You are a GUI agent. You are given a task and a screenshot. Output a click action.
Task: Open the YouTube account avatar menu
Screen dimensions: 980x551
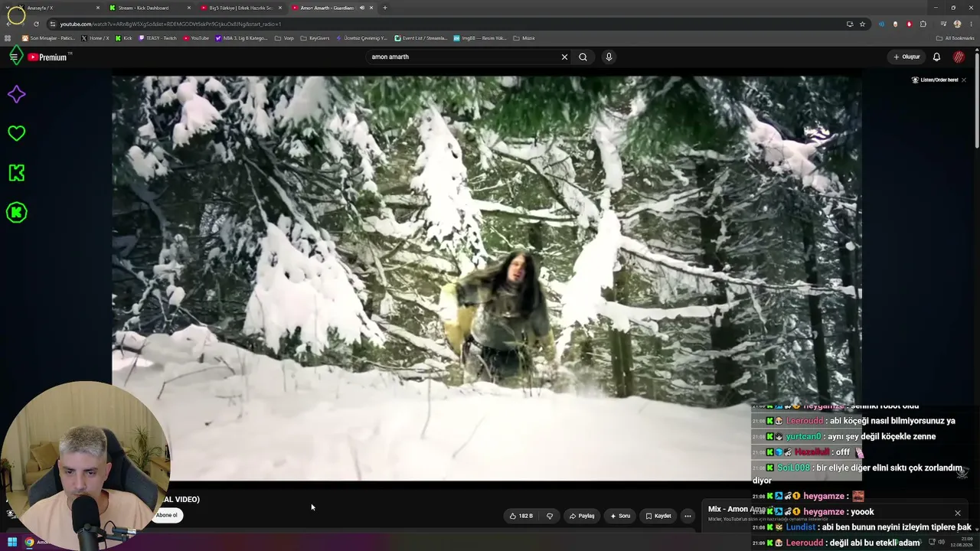[959, 57]
